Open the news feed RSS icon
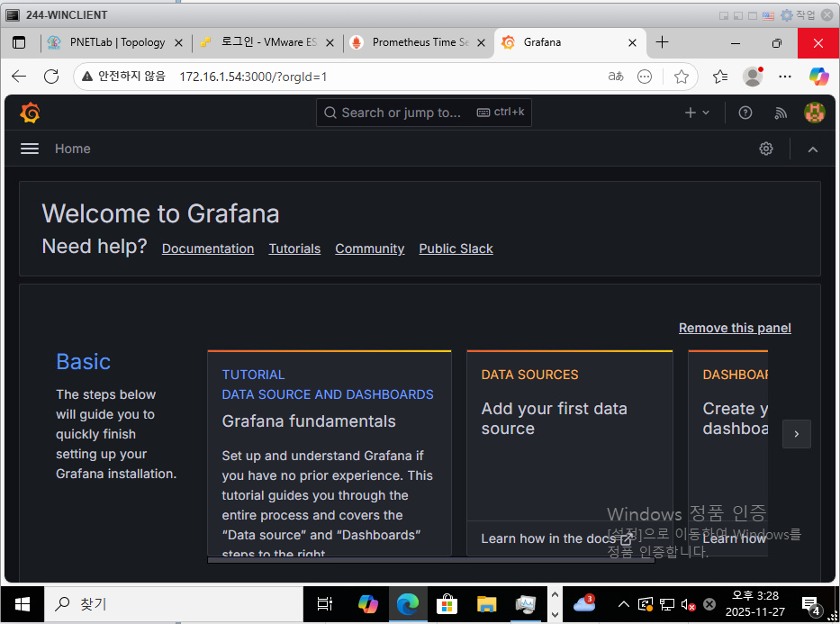 [x=781, y=113]
